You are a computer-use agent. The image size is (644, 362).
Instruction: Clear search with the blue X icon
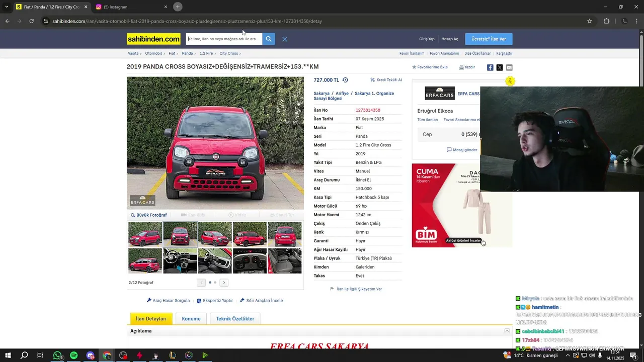[285, 39]
